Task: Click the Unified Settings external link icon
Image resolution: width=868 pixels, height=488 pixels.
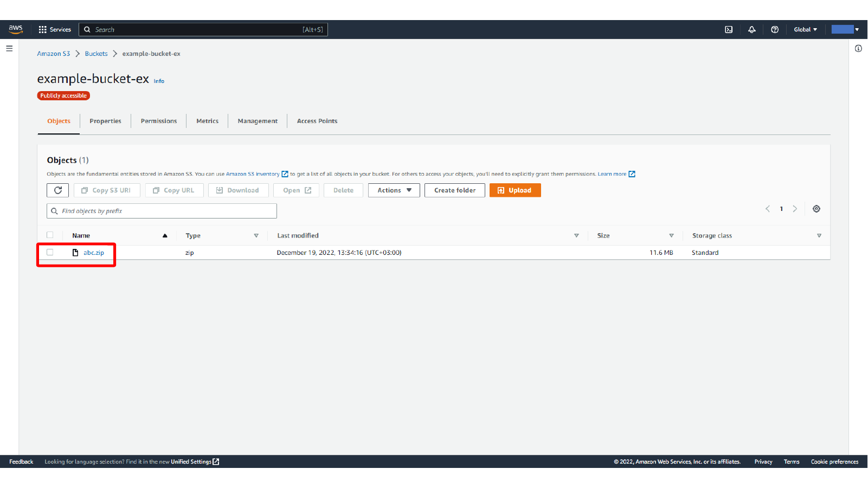Action: pos(216,461)
